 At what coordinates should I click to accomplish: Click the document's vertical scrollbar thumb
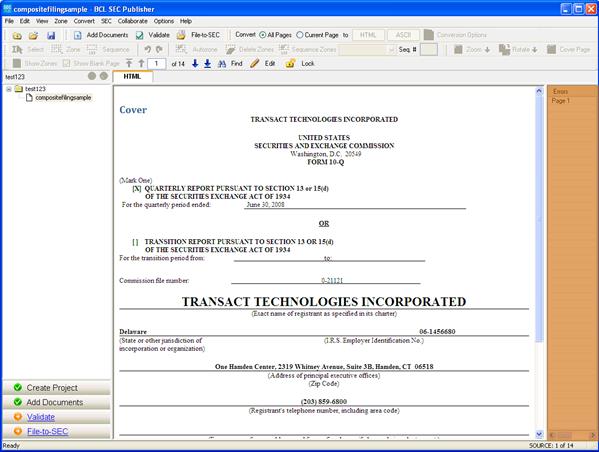539,219
